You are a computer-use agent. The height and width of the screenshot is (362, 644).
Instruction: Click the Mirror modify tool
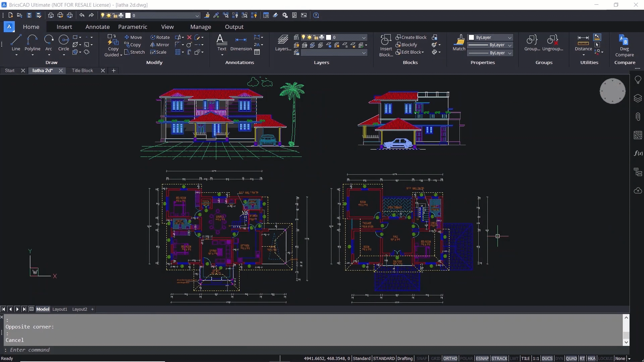pos(160,45)
